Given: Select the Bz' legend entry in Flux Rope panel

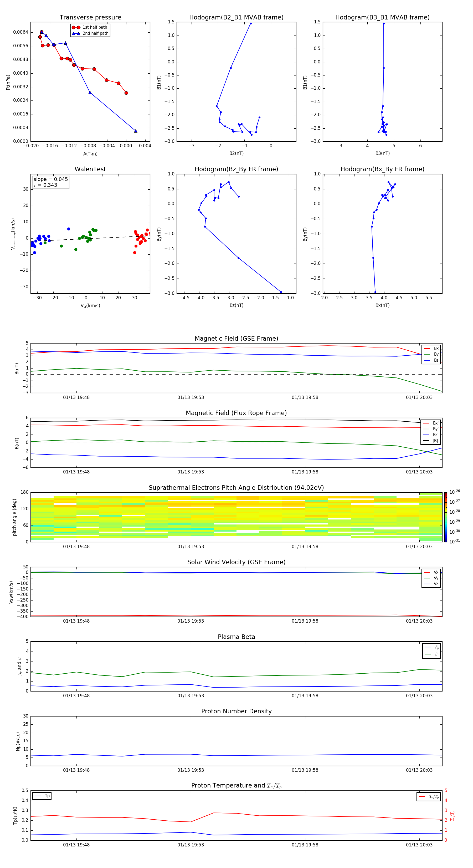Looking at the screenshot, I should coord(431,435).
